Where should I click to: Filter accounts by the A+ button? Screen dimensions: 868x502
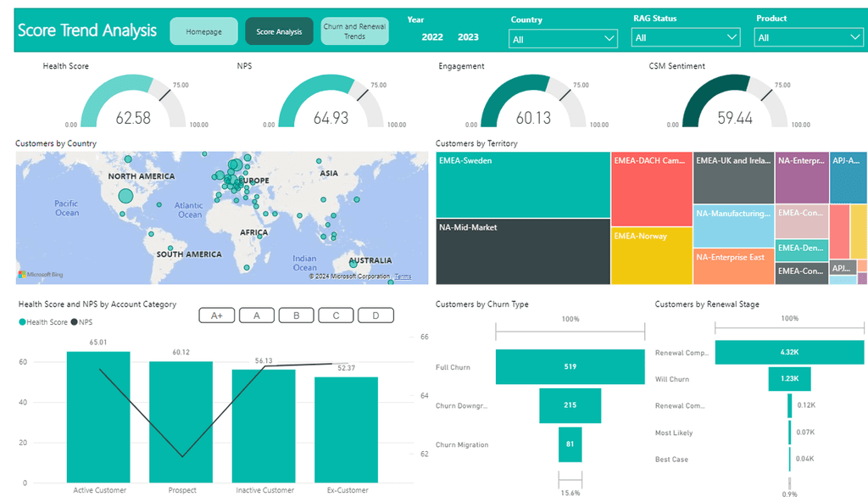(217, 315)
